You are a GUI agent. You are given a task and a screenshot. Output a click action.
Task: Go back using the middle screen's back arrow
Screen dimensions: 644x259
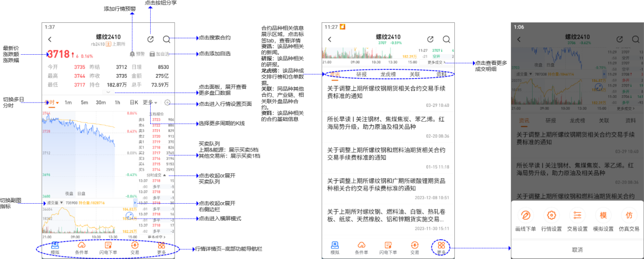[x=330, y=39]
